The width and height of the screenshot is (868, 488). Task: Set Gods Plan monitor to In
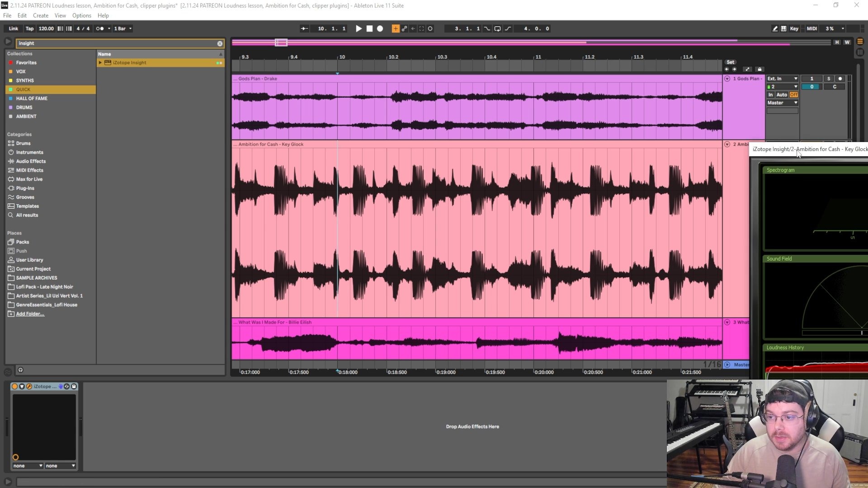770,95
